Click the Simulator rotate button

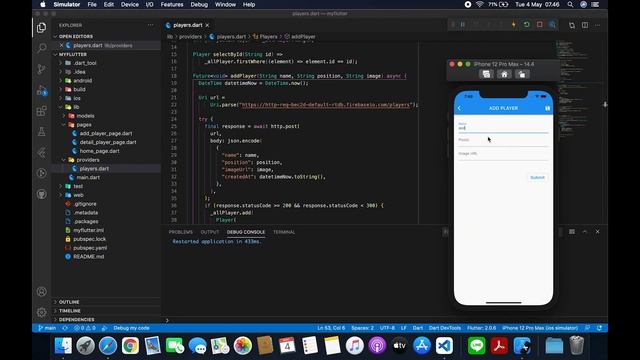point(522,74)
